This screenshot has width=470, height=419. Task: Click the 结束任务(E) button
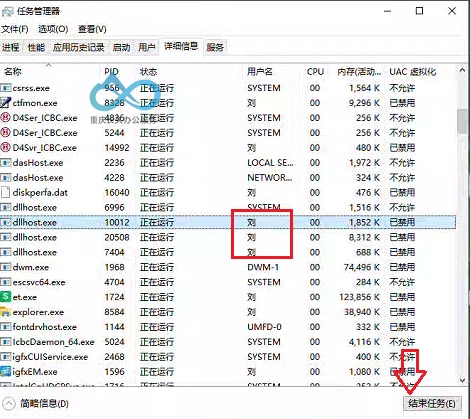pyautogui.click(x=432, y=403)
